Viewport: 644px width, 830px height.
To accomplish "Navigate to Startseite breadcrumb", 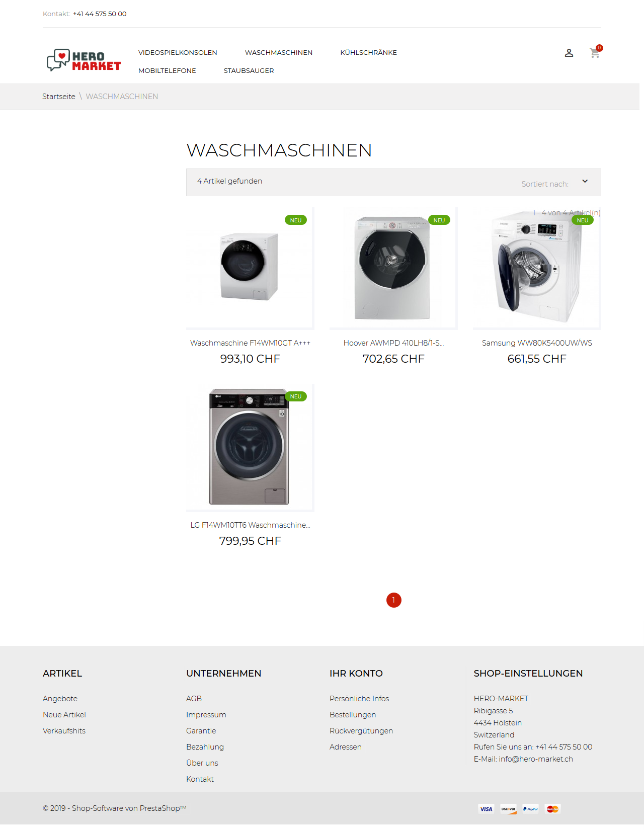I will pos(59,97).
